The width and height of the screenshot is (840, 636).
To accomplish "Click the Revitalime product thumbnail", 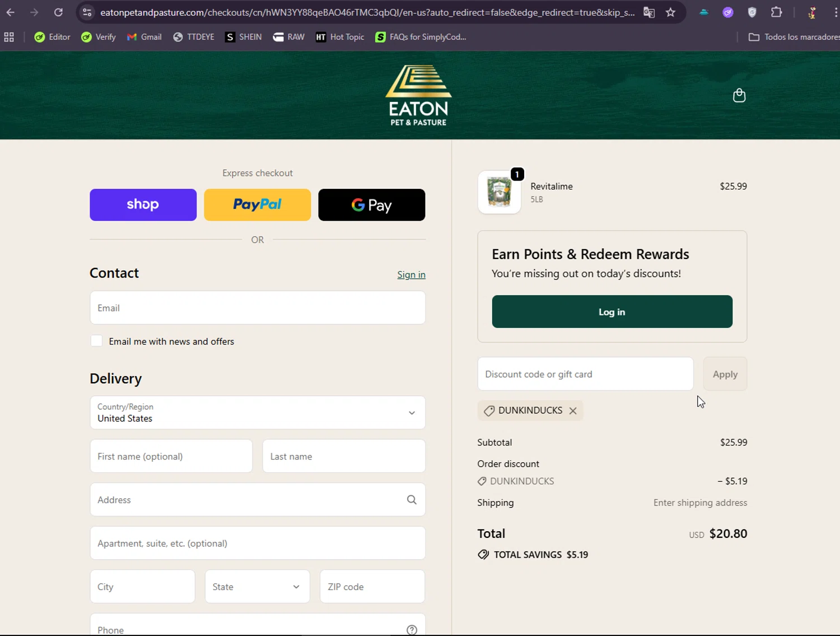I will tap(500, 192).
